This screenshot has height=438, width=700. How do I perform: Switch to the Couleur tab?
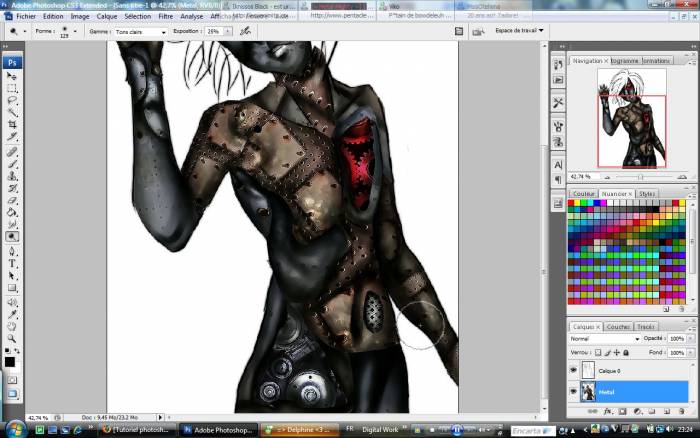583,194
